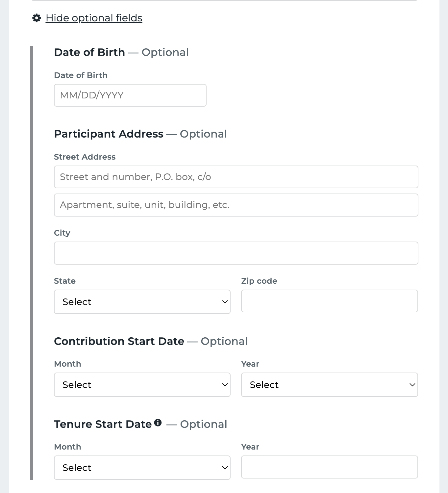This screenshot has width=448, height=493.
Task: Click the Tenure Start Date heading text
Action: point(103,424)
